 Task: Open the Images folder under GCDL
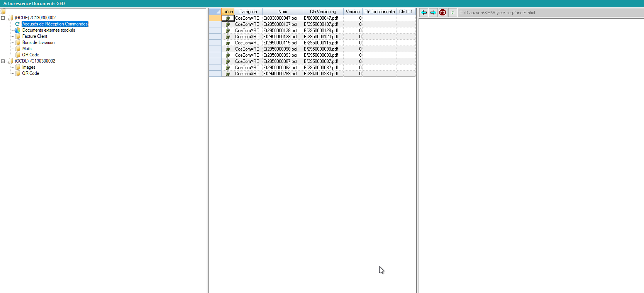(29, 67)
